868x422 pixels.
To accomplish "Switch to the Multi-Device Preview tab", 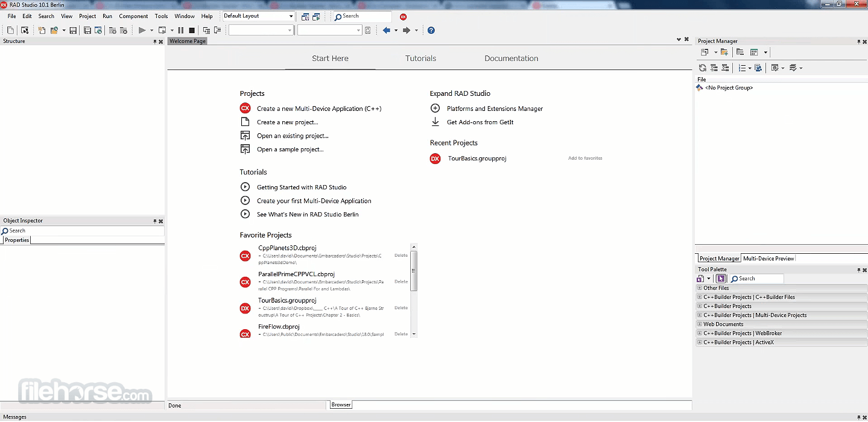I will pyautogui.click(x=768, y=259).
